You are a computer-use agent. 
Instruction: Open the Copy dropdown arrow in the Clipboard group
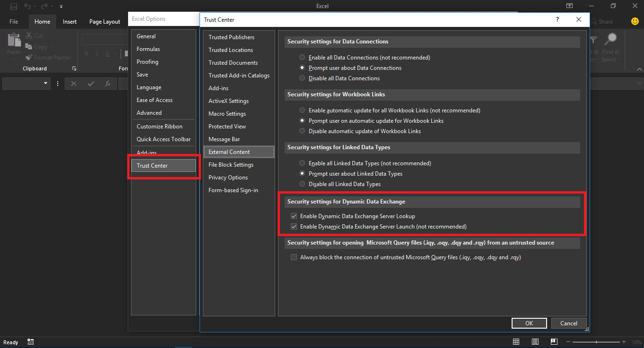(53, 47)
